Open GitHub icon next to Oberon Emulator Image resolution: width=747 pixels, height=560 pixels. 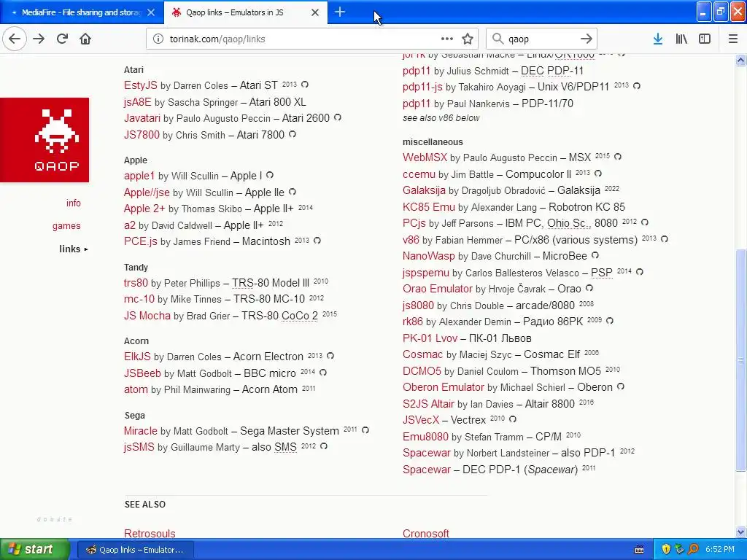621,386
